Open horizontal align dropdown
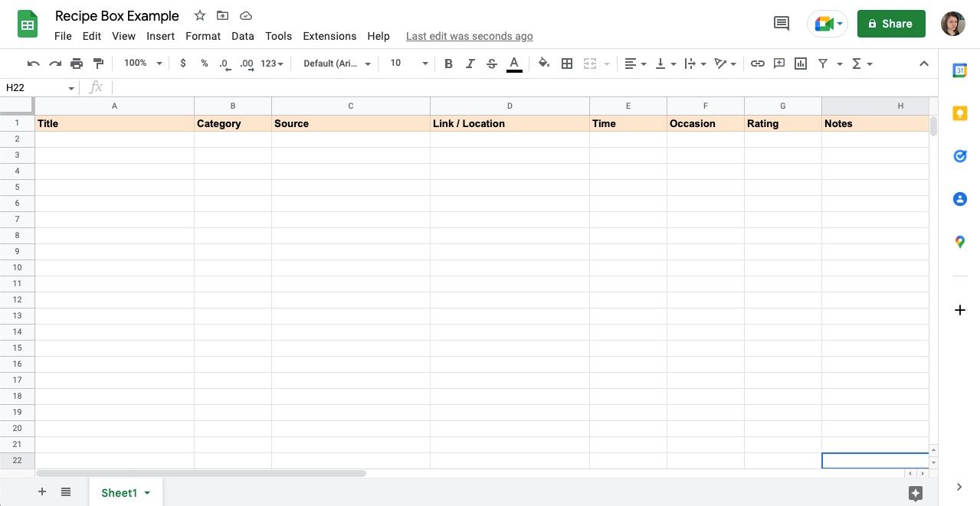This screenshot has width=980, height=506. coord(635,64)
